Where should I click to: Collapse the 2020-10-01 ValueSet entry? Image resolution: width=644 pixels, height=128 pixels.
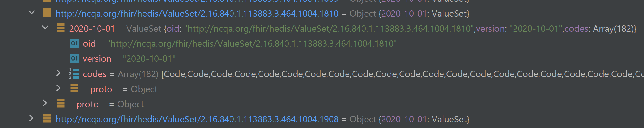[x=45, y=27]
